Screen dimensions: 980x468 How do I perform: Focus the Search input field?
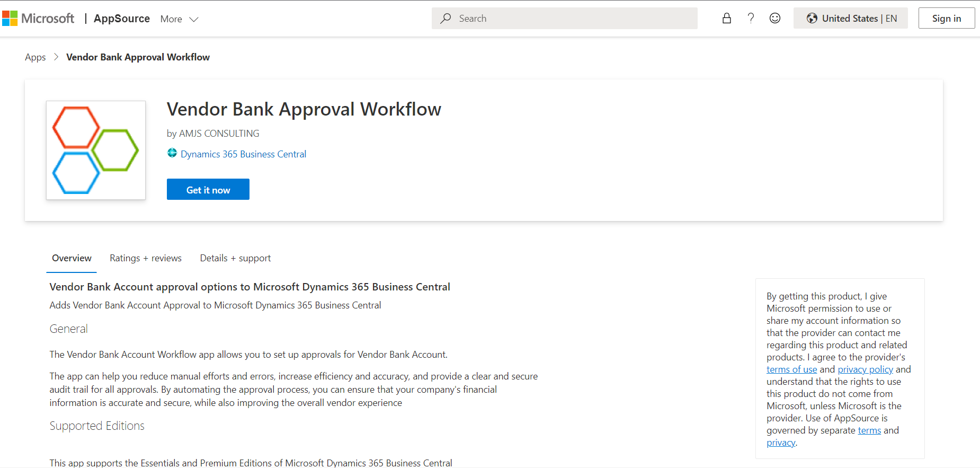[x=564, y=19]
